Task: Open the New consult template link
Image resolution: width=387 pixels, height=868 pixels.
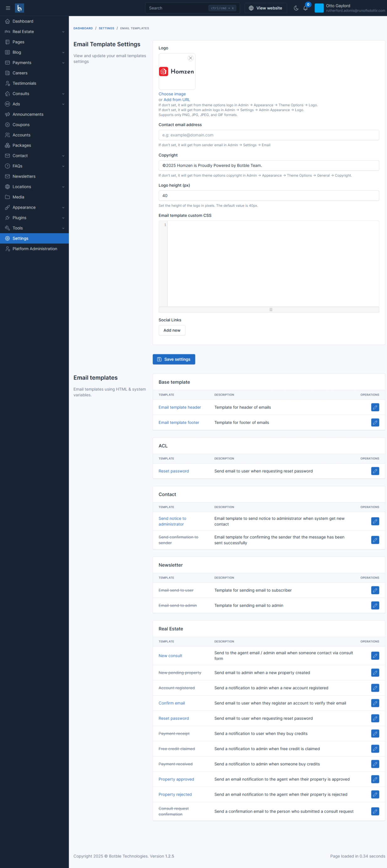Action: point(170,656)
